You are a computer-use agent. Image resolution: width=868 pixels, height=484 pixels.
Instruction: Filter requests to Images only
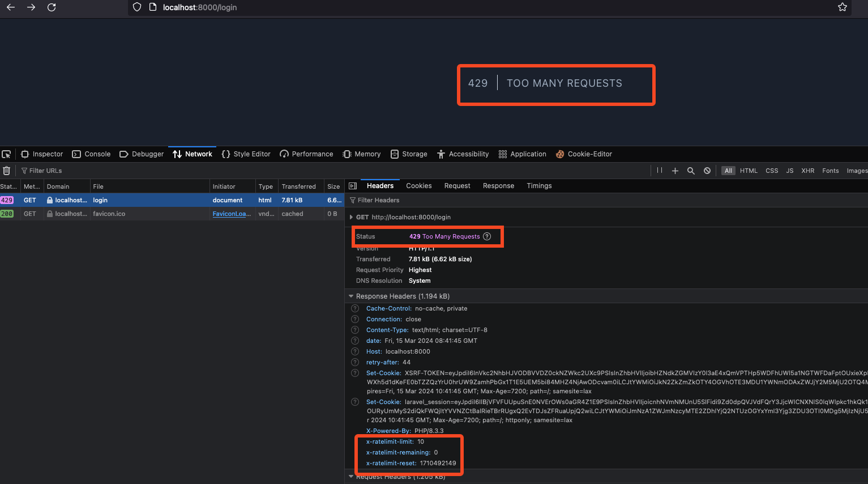856,171
